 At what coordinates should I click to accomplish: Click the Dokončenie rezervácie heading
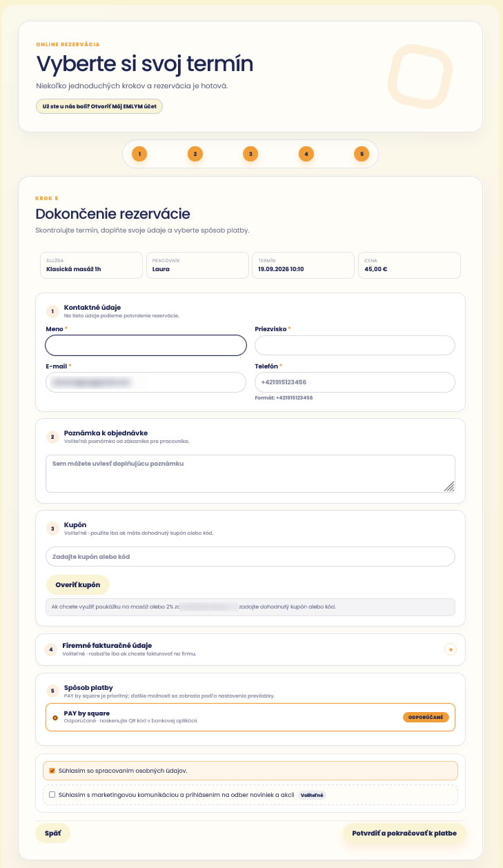coord(112,214)
